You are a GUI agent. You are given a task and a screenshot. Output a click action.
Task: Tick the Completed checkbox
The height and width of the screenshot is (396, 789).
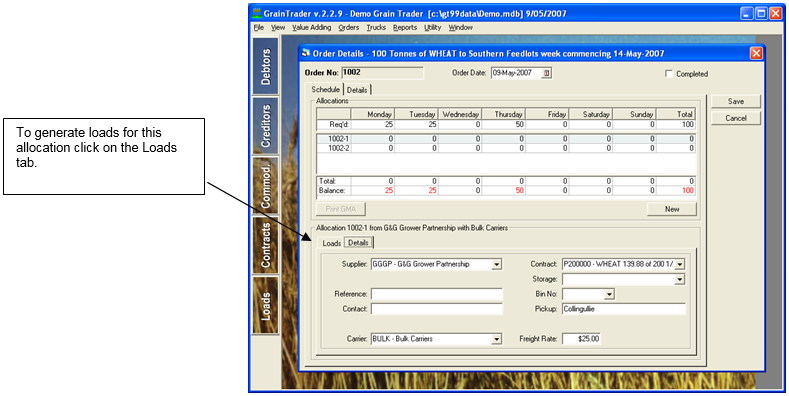coord(669,73)
